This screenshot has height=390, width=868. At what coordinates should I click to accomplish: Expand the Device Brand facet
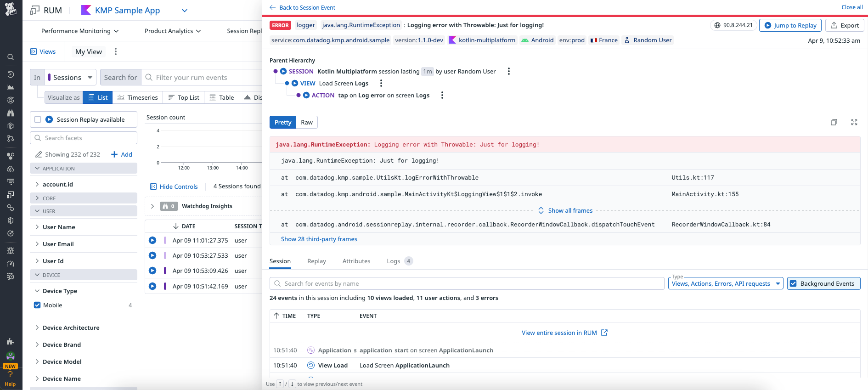click(62, 345)
